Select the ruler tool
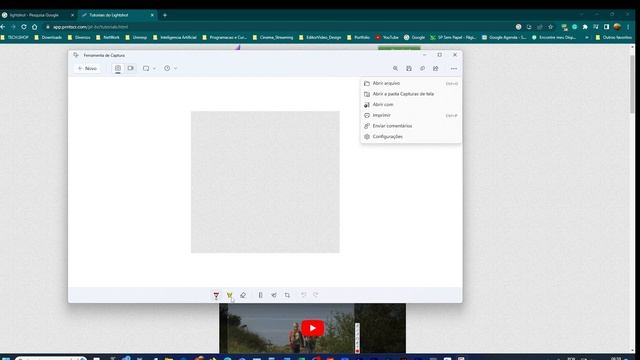 tap(260, 295)
